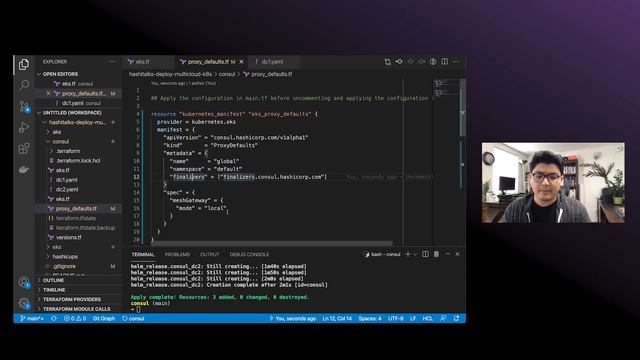This screenshot has width=640, height=360.
Task: Open .gitignore in file tree
Action: [x=64, y=266]
